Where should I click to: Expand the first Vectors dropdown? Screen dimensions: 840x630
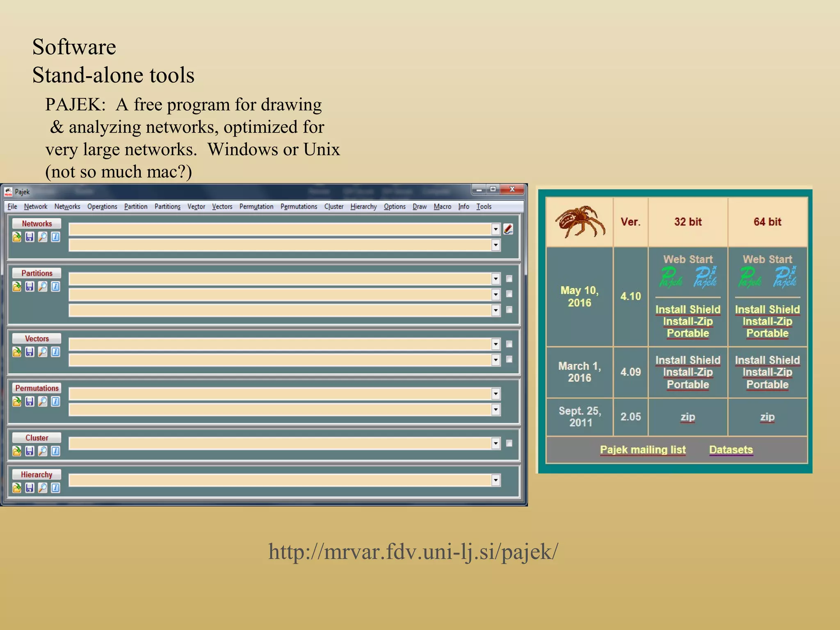(496, 344)
